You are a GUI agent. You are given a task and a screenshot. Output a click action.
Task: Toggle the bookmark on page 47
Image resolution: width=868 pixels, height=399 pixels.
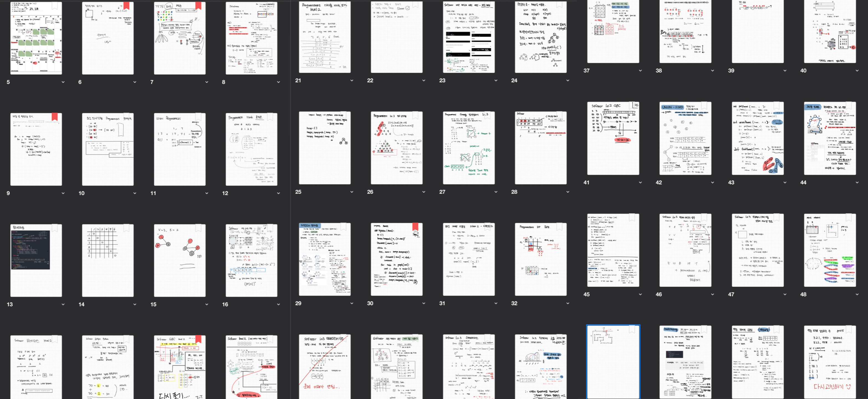point(776,218)
